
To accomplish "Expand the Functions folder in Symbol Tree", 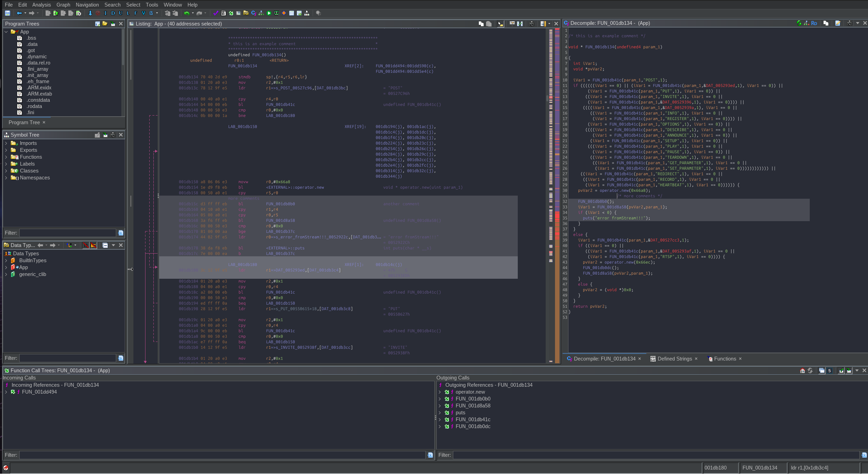I will [x=6, y=157].
